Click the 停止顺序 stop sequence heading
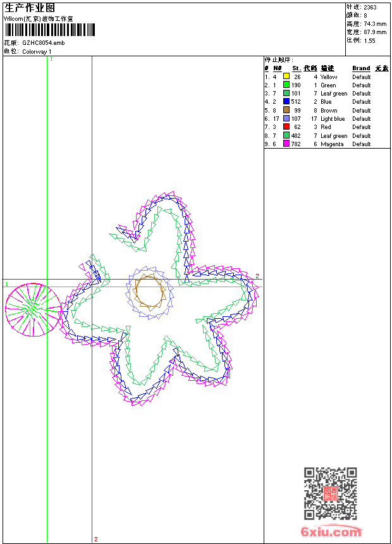Screen dimensions: 392x544 (x=279, y=60)
